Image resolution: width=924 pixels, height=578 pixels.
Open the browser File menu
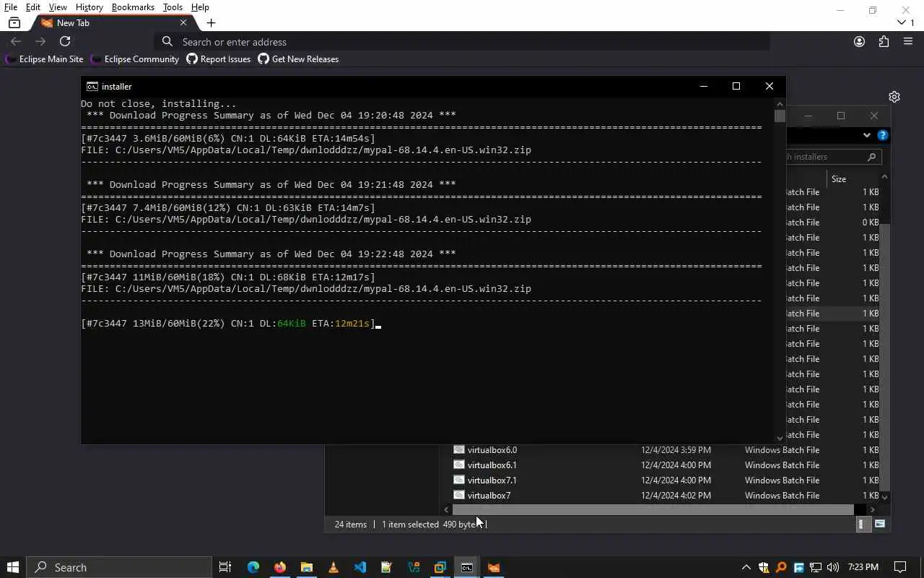(11, 7)
